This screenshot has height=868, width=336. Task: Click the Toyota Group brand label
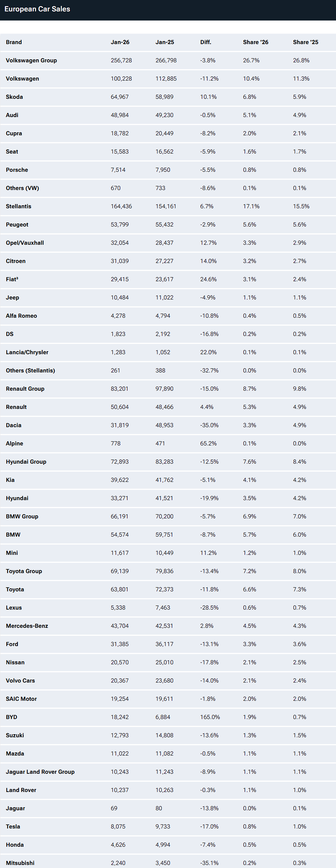pos(24,571)
